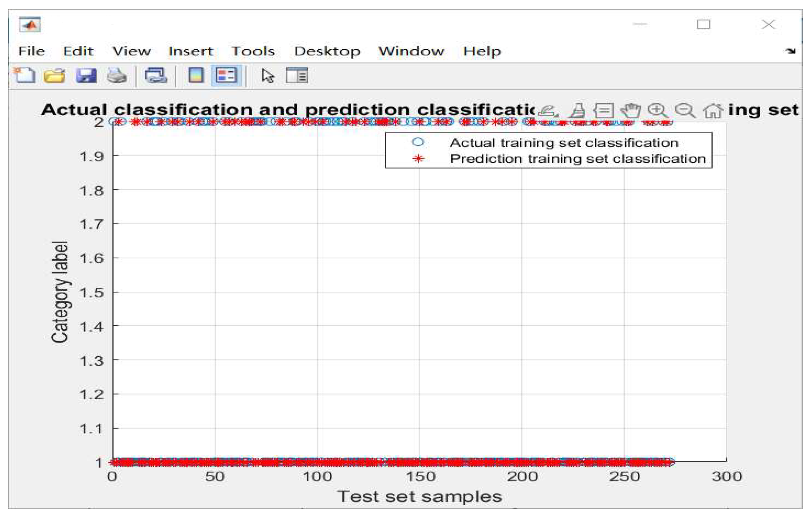Open the Tools menu
This screenshot has height=518, width=812.
tap(253, 51)
